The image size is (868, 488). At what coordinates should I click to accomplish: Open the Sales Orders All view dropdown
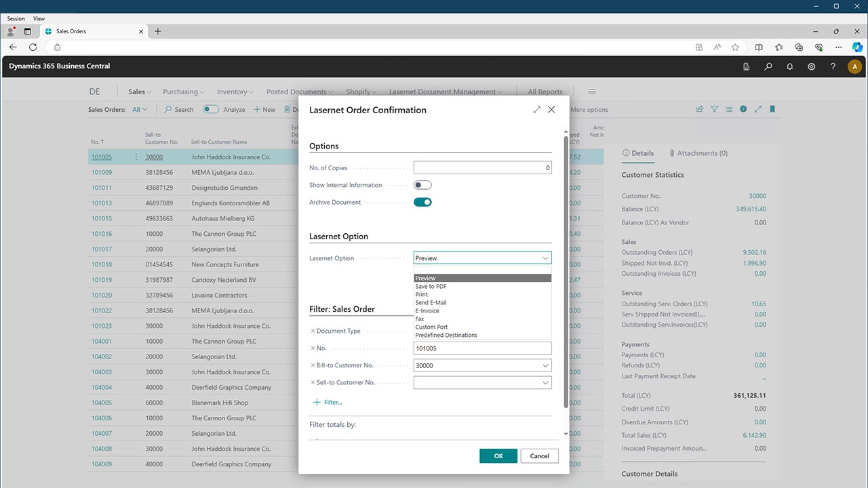(x=140, y=109)
